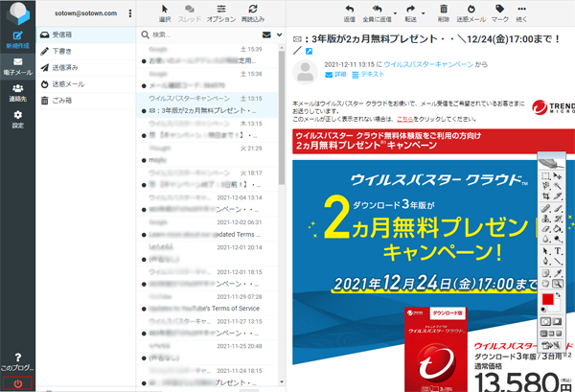Select the Rectangular Marquee tool
The width and height of the screenshot is (575, 392).
(x=545, y=176)
